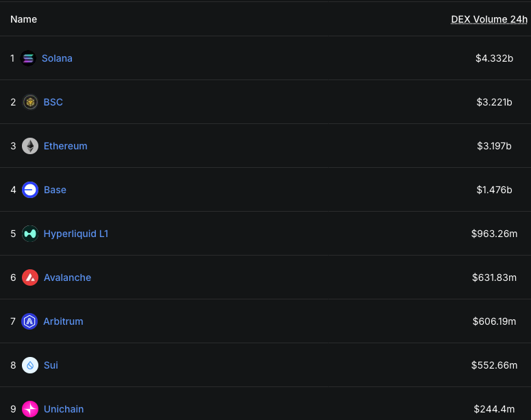Sort by DEX Volume 24h column header
Image resolution: width=531 pixels, height=420 pixels.
pyautogui.click(x=489, y=19)
